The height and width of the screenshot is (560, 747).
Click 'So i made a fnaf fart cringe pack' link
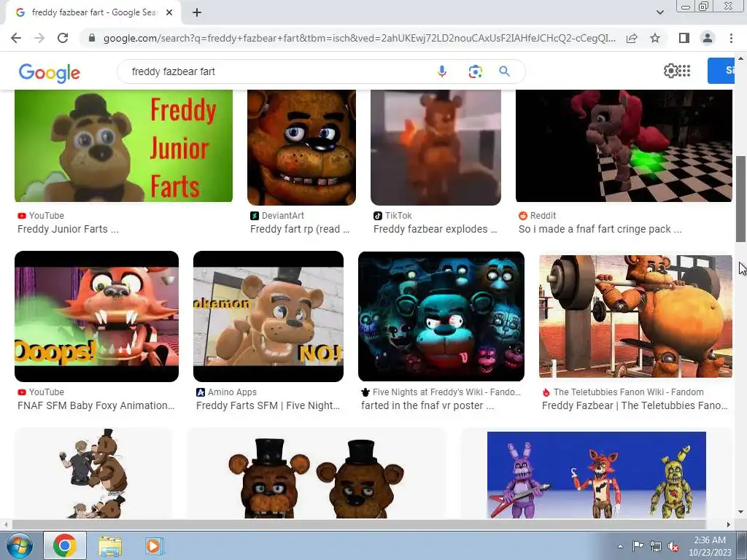click(600, 229)
